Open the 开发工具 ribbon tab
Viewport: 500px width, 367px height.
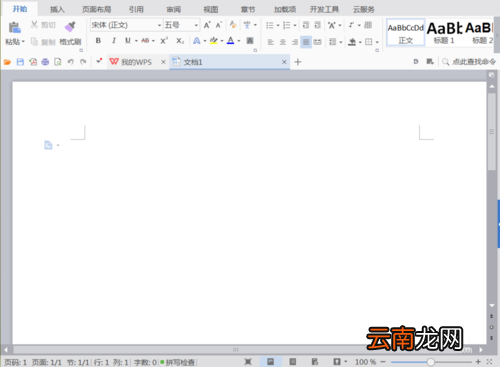[324, 9]
